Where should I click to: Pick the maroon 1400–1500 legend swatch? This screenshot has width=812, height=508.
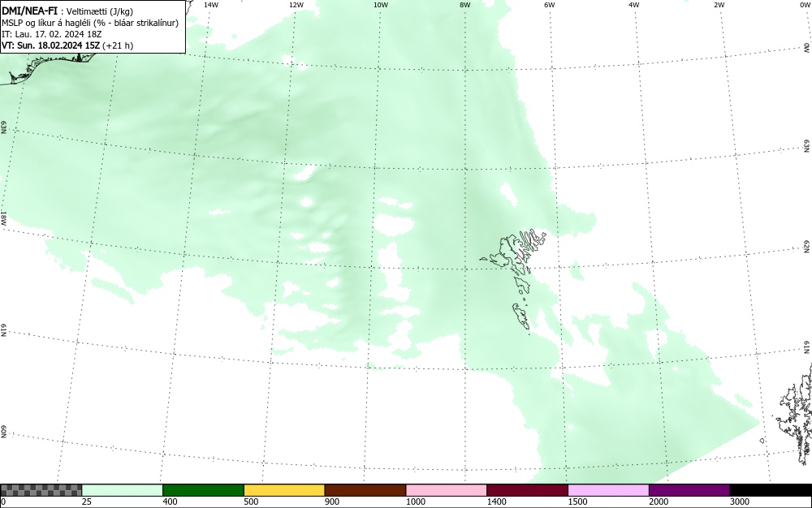(x=527, y=490)
